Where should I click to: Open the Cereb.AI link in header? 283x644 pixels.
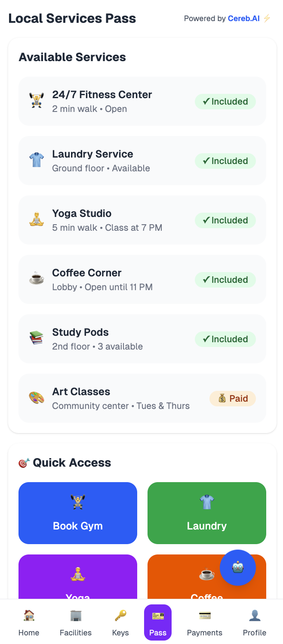click(x=243, y=19)
